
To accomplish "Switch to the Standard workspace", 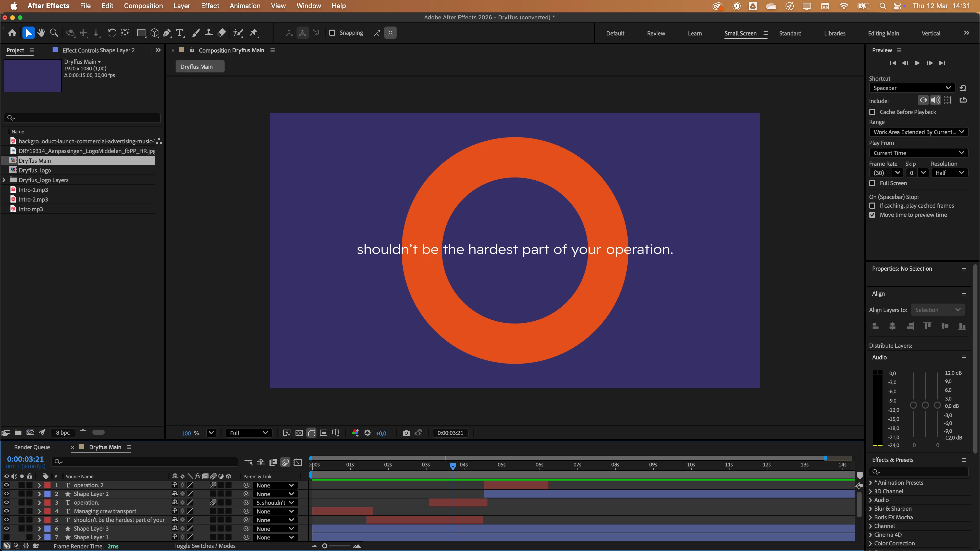I will pyautogui.click(x=790, y=33).
